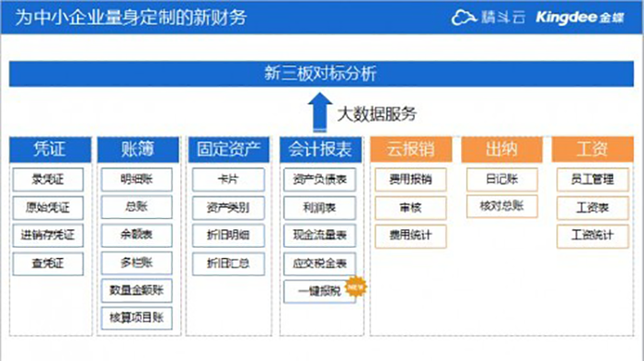Image resolution: width=644 pixels, height=361 pixels.
Task: Open 录凭证 under 凭证
Action: (48, 180)
